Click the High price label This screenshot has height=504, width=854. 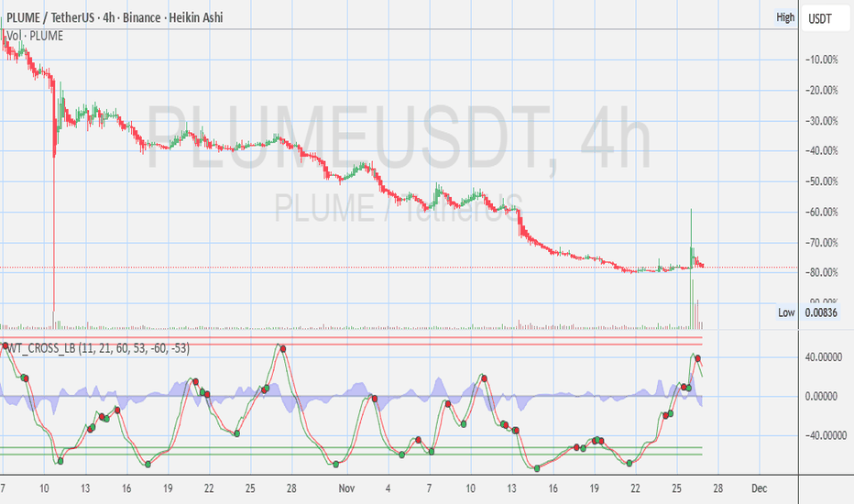point(785,17)
